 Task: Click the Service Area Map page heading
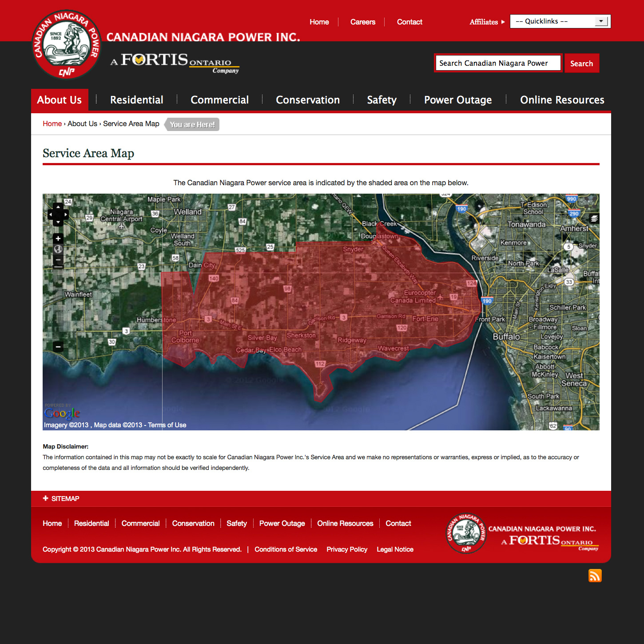[88, 153]
